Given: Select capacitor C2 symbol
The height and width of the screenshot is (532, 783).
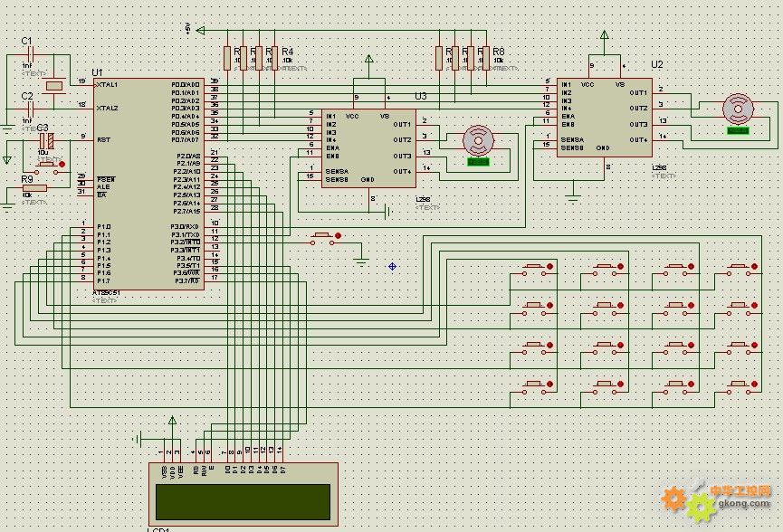Looking at the screenshot, I should 30,109.
